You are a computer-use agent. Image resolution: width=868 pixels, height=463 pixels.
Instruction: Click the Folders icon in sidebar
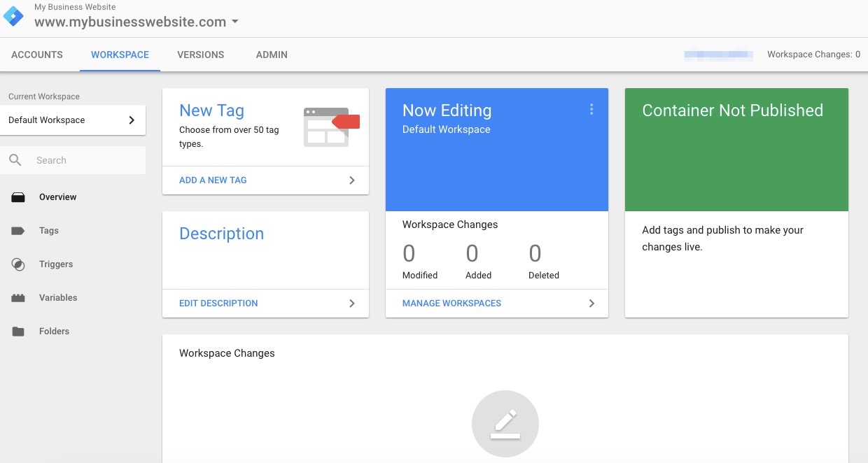click(x=18, y=332)
